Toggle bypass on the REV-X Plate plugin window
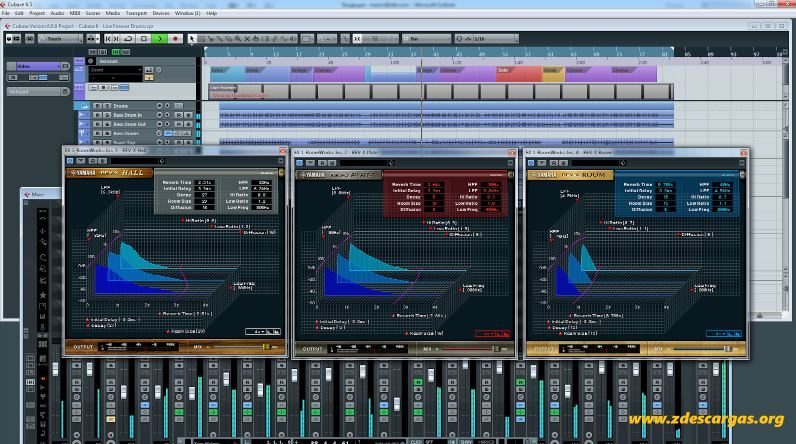The height and width of the screenshot is (444, 796). [x=300, y=163]
